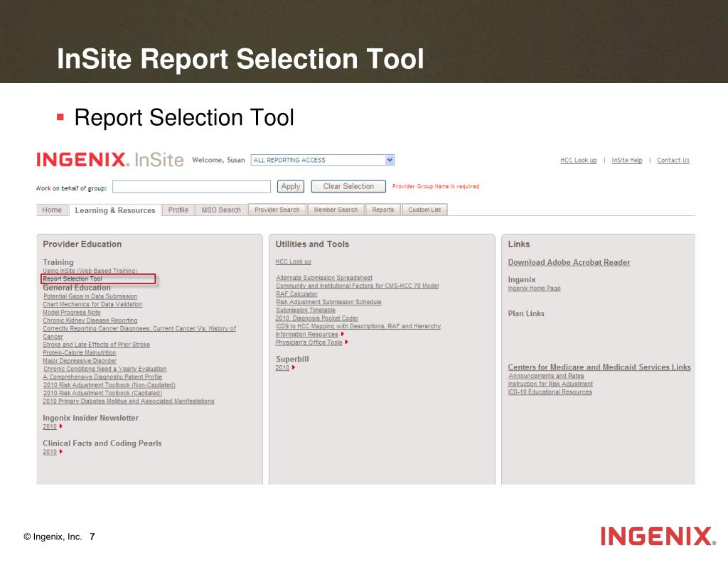
Task: Go to the Provider Search tab
Action: [277, 210]
